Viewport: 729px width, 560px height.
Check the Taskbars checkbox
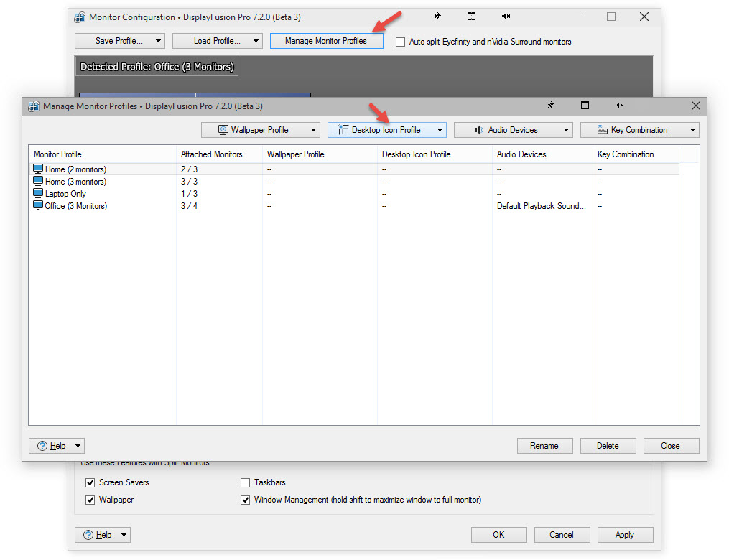point(246,482)
